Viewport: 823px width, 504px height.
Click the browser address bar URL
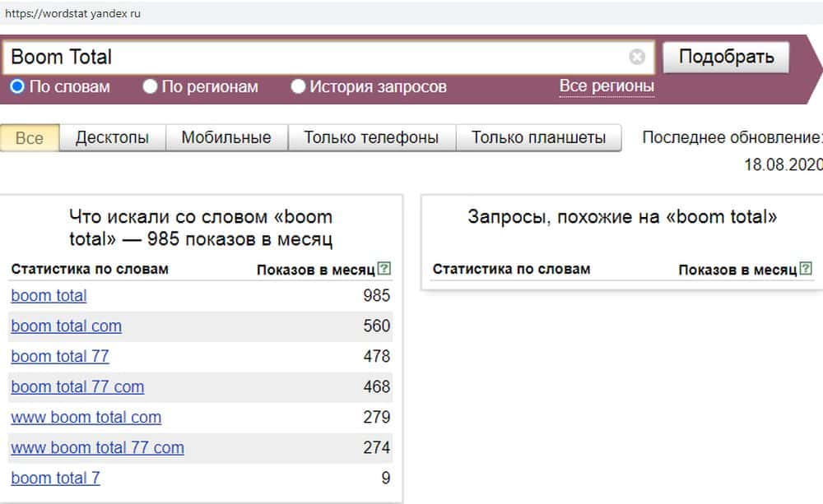[x=72, y=14]
